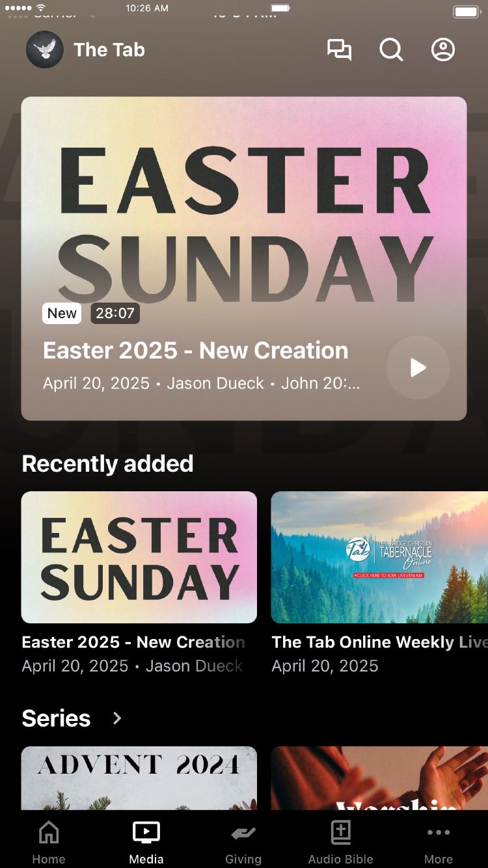The height and width of the screenshot is (868, 488).
Task: Open The Tab Online Weekly Live thumbnail
Action: pos(379,557)
